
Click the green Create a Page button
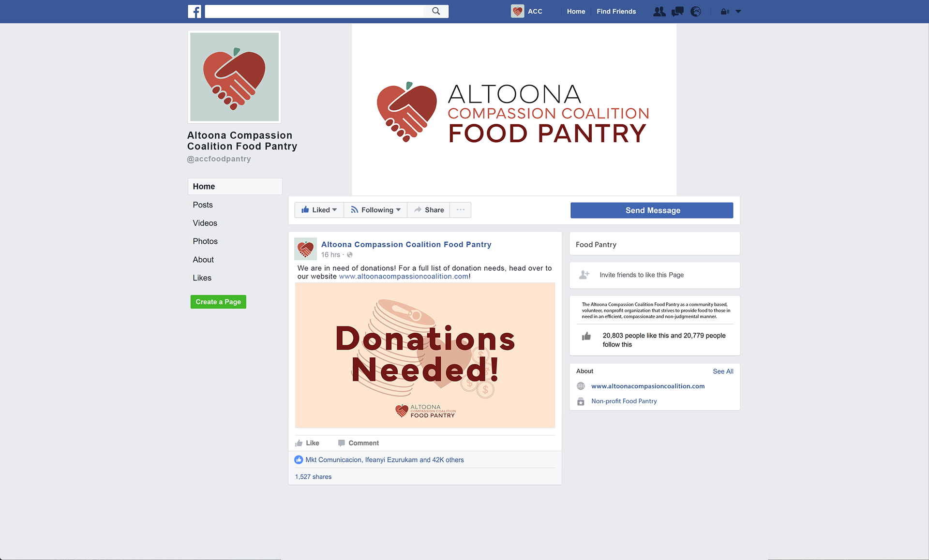(218, 302)
